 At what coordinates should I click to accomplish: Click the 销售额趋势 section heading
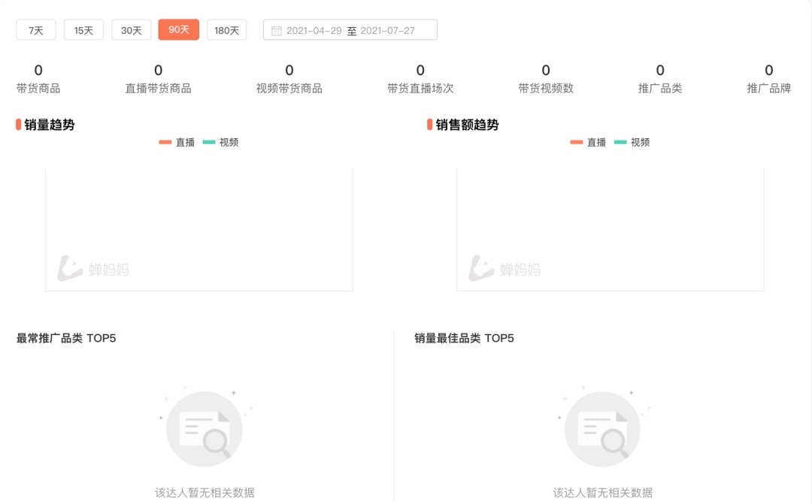(467, 125)
